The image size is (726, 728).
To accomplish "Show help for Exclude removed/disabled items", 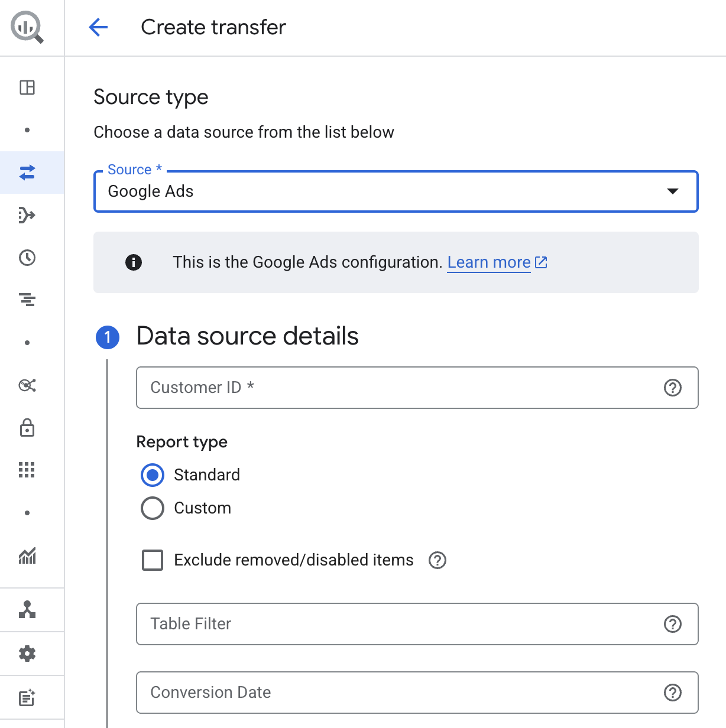I will [x=437, y=560].
